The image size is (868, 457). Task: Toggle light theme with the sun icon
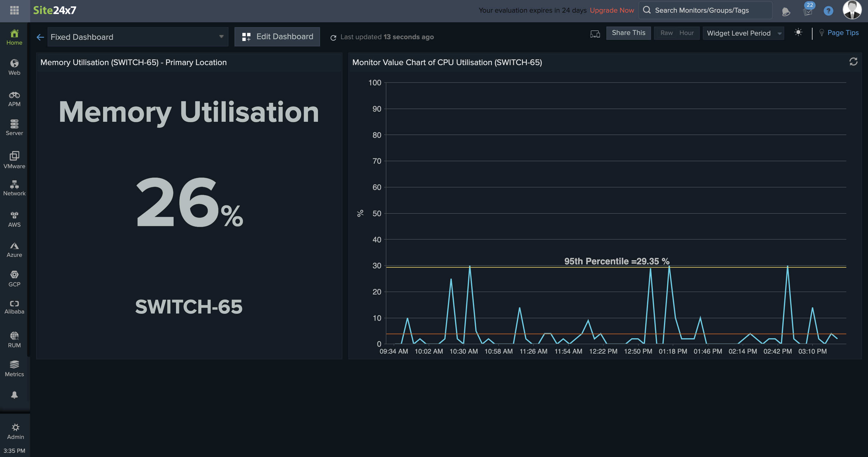tap(798, 33)
